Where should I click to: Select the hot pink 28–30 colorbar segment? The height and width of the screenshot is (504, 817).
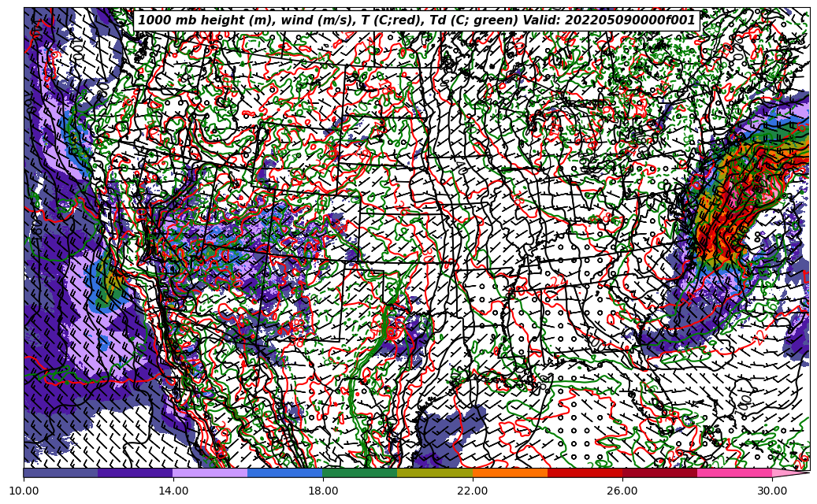(x=734, y=473)
